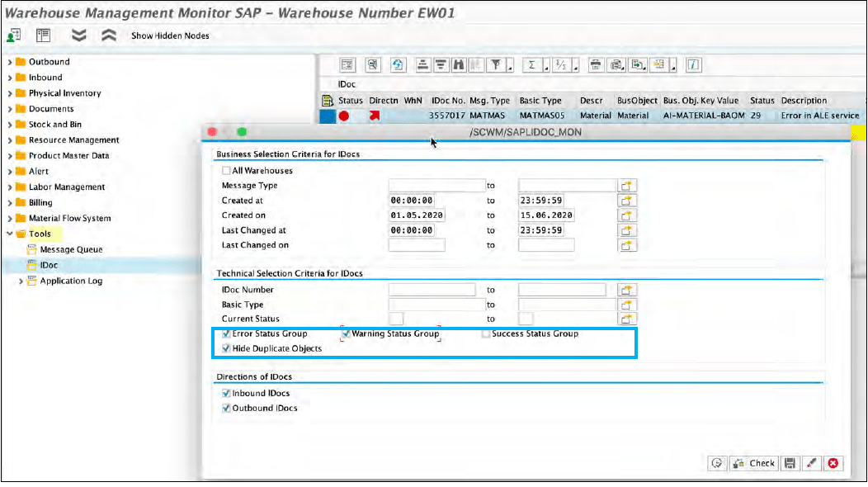Screen dimensions: 868x487
Task: Expand the Resource Management node
Action: (9, 140)
